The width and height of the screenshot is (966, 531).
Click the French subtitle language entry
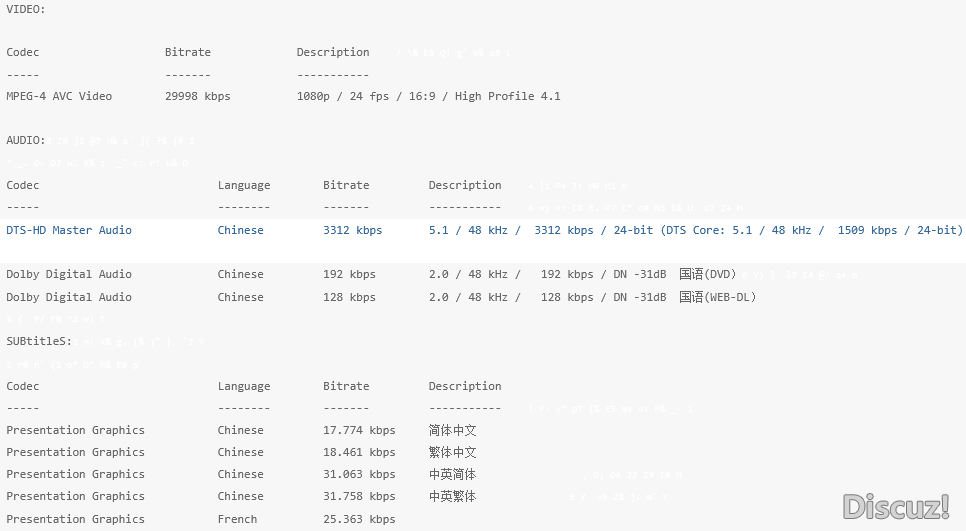click(x=237, y=519)
